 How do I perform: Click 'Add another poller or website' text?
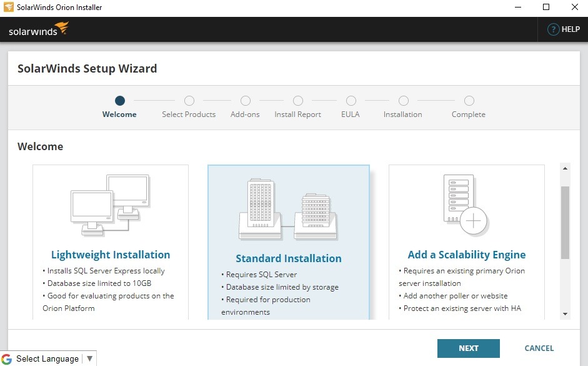pos(456,296)
